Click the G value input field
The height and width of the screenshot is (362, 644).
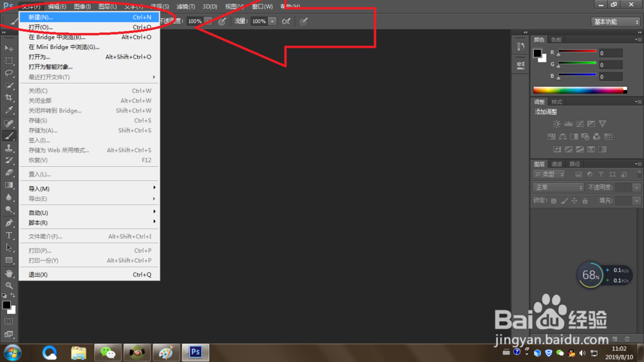pyautogui.click(x=611, y=65)
